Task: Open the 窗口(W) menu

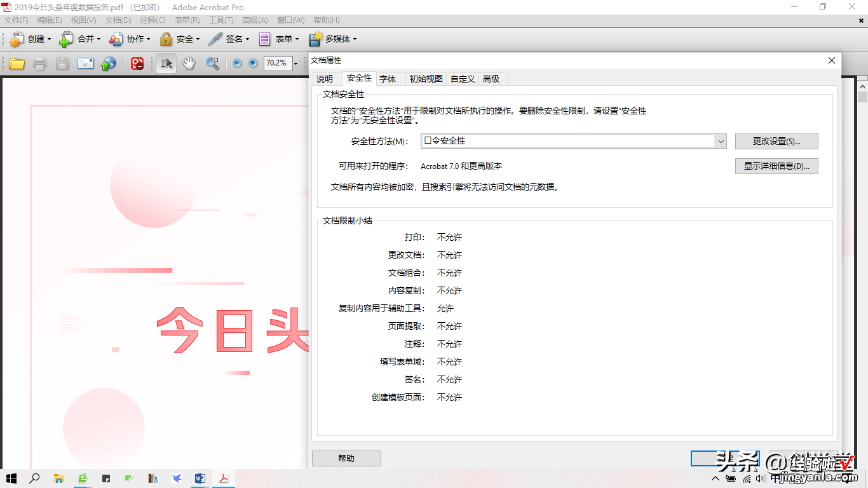Action: tap(291, 20)
